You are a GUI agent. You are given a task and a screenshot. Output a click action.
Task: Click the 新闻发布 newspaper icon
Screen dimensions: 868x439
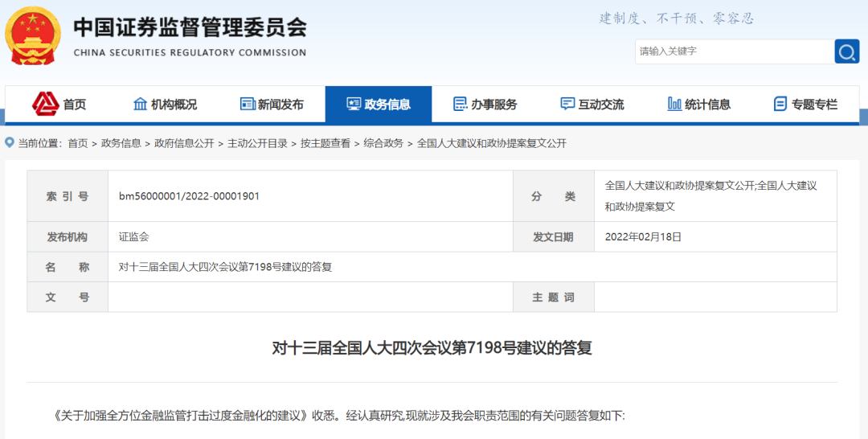tap(248, 104)
